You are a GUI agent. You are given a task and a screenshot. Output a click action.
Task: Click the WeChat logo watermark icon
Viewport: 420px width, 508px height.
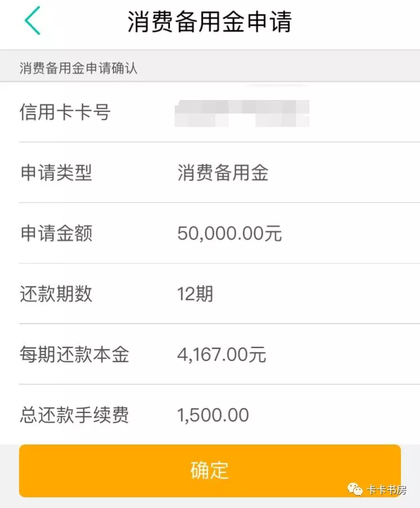tap(355, 489)
